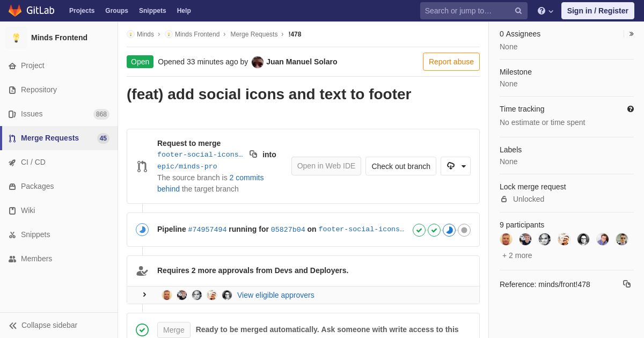Focus the Search or jump to field
Image resolution: width=644 pixels, height=338 pixels.
click(x=474, y=11)
